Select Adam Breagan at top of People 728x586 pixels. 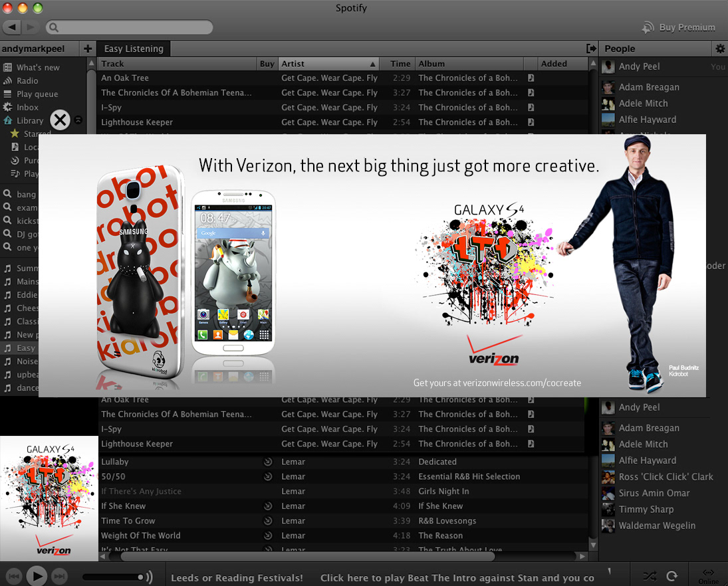649,87
